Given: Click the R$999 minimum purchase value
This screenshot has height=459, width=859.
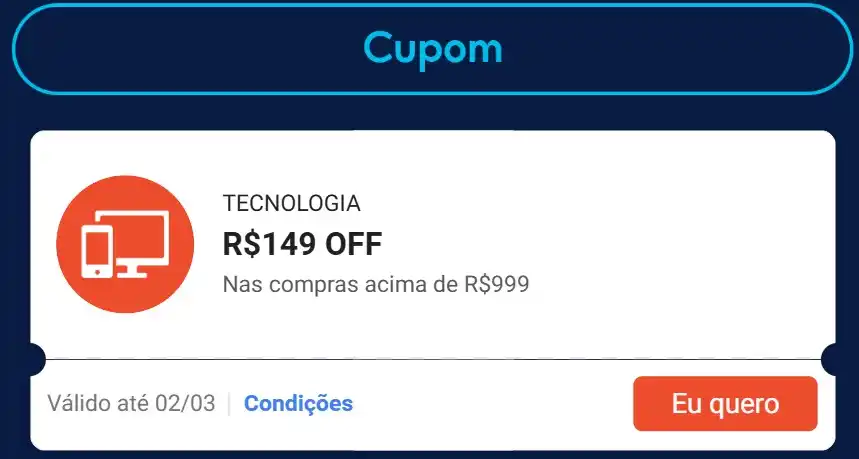Looking at the screenshot, I should [x=497, y=285].
